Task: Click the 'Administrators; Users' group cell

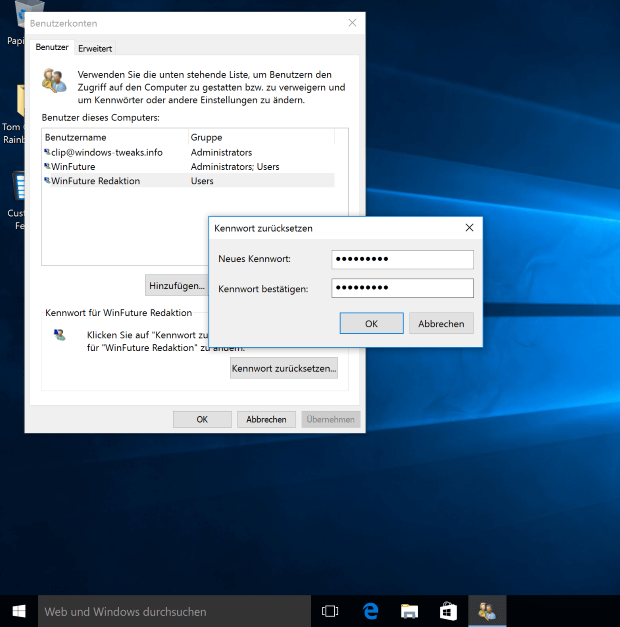Action: [x=235, y=166]
